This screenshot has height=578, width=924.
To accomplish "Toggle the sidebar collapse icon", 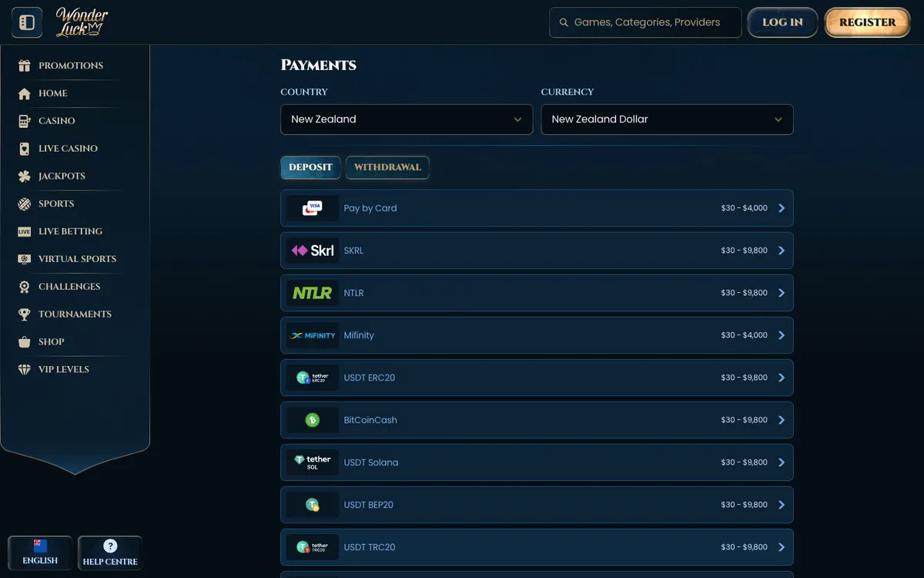I will [x=27, y=22].
